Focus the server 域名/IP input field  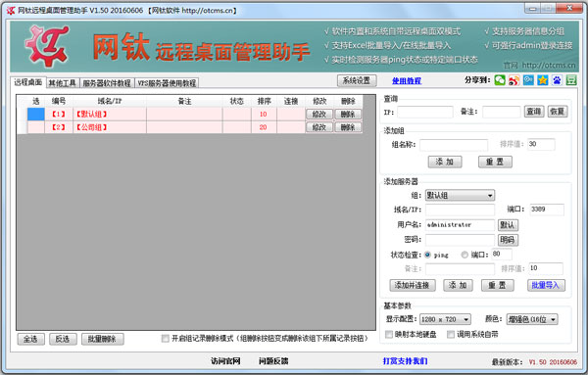click(461, 210)
